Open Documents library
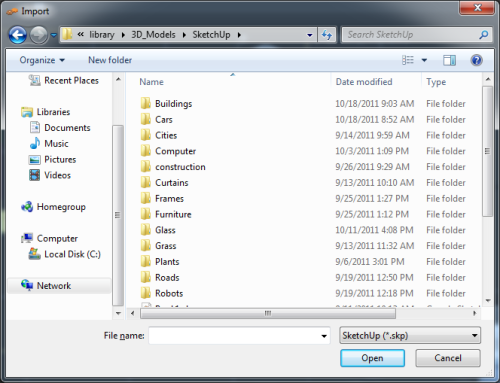The width and height of the screenshot is (500, 383). click(60, 128)
